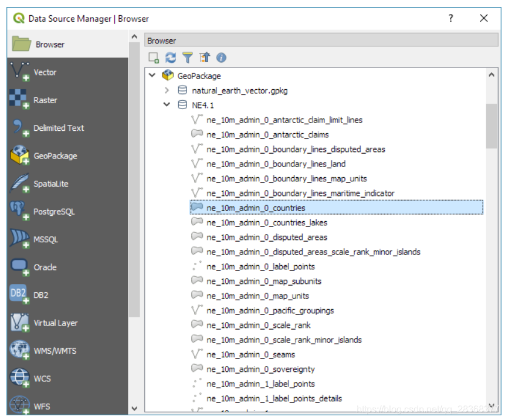Screen dimensions: 505x420
Task: Select ne_10m_admin_0_label_points layer
Action: click(260, 267)
